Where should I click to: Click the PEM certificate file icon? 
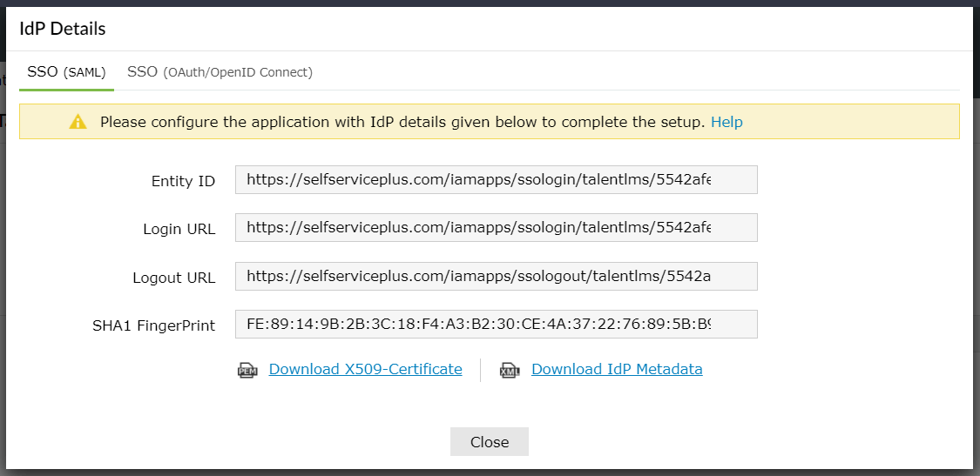247,371
